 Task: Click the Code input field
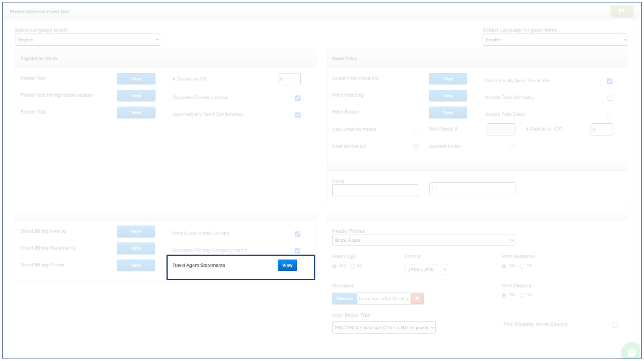[x=375, y=190]
